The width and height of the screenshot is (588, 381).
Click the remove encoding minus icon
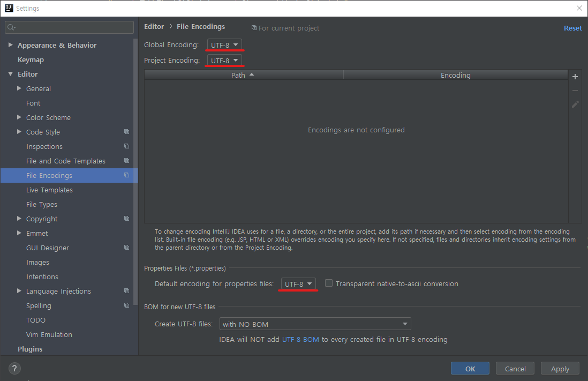tap(575, 91)
